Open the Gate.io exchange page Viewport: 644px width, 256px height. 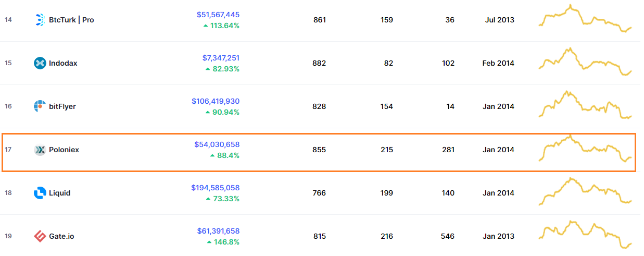coord(61,236)
